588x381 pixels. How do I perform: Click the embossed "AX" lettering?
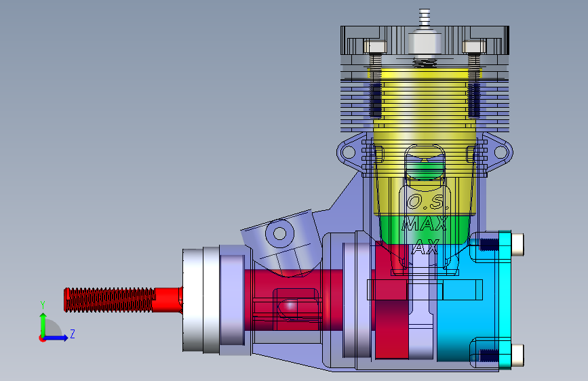point(425,247)
